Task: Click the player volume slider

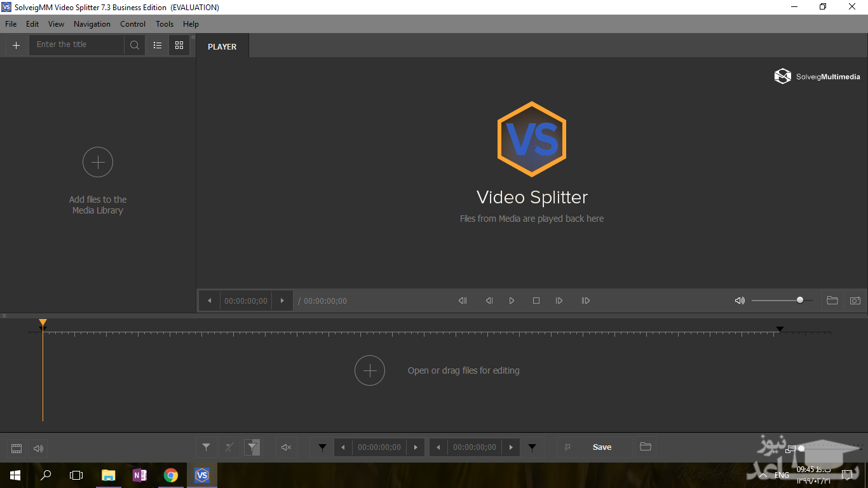Action: pos(782,301)
